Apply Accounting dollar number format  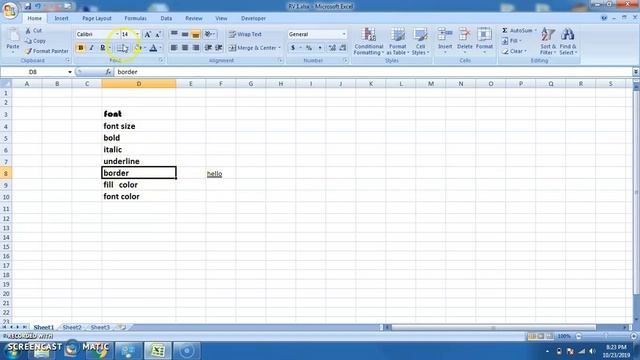tap(293, 48)
